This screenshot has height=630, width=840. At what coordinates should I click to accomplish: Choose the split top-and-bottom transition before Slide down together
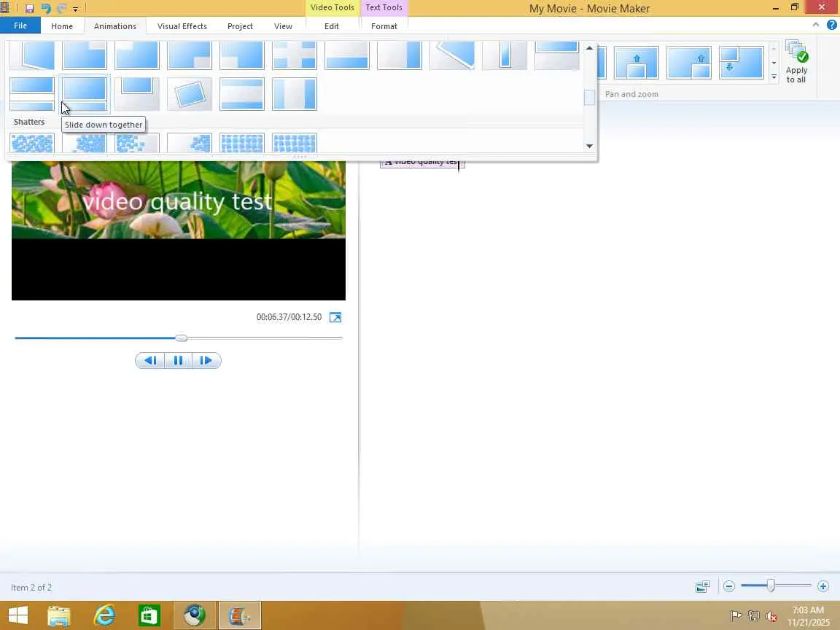point(32,94)
